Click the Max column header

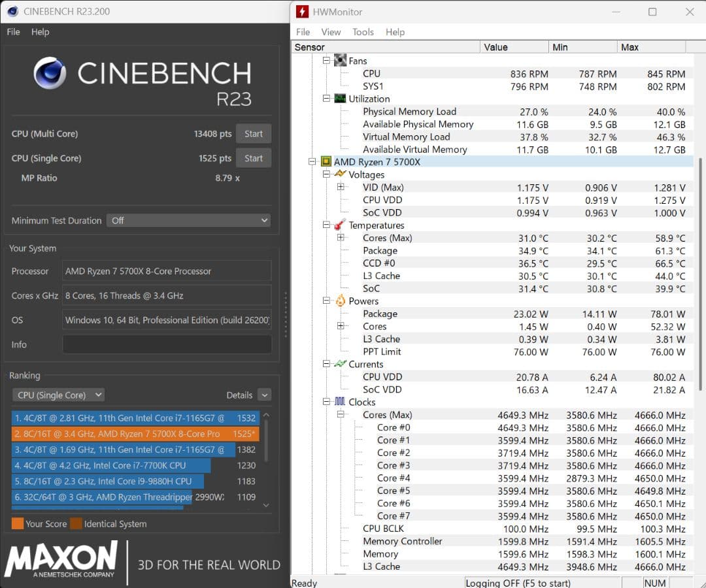(x=652, y=47)
